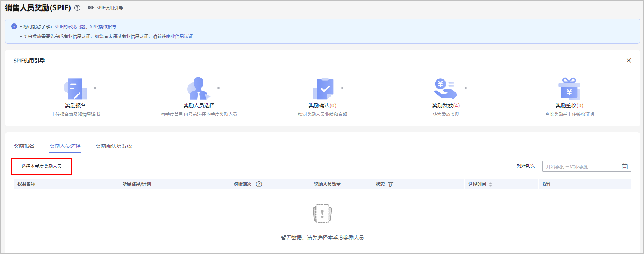Close the SPIF使用引导 panel

629,61
